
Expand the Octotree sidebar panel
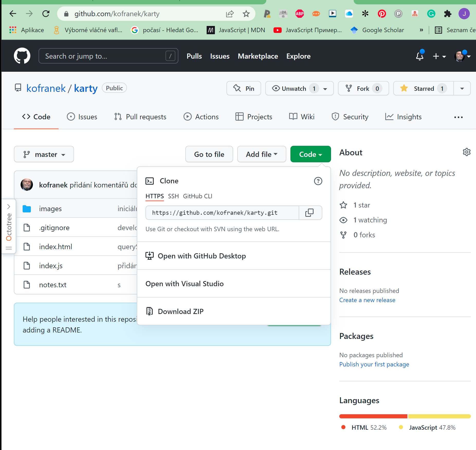(x=9, y=206)
